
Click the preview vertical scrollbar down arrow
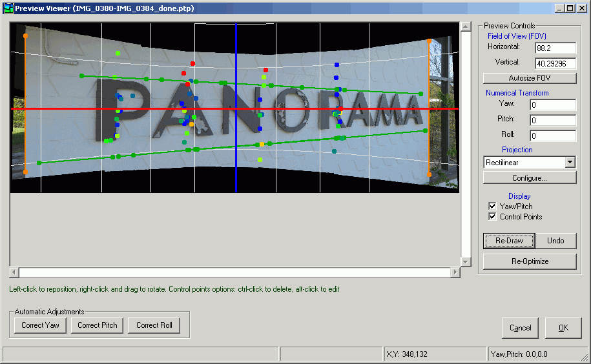(x=466, y=261)
